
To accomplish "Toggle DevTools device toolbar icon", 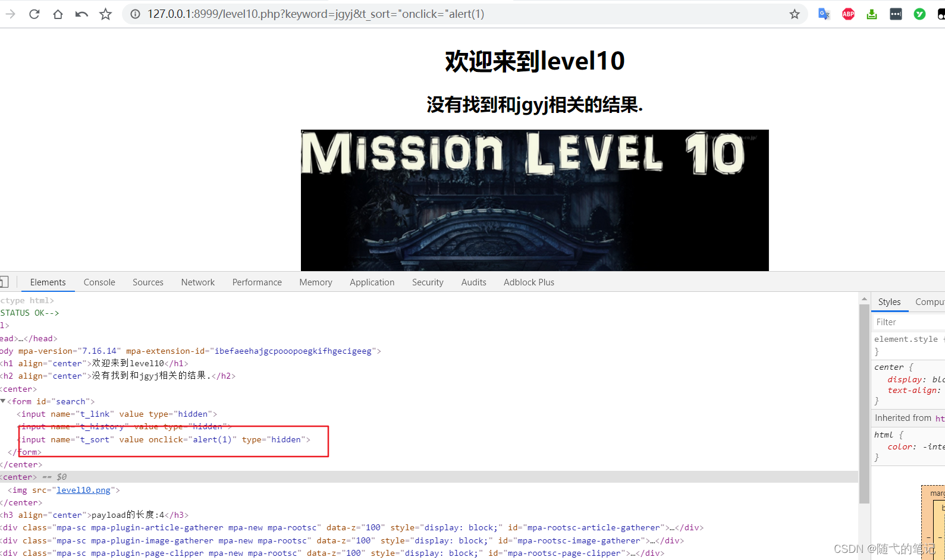I will coord(4,282).
